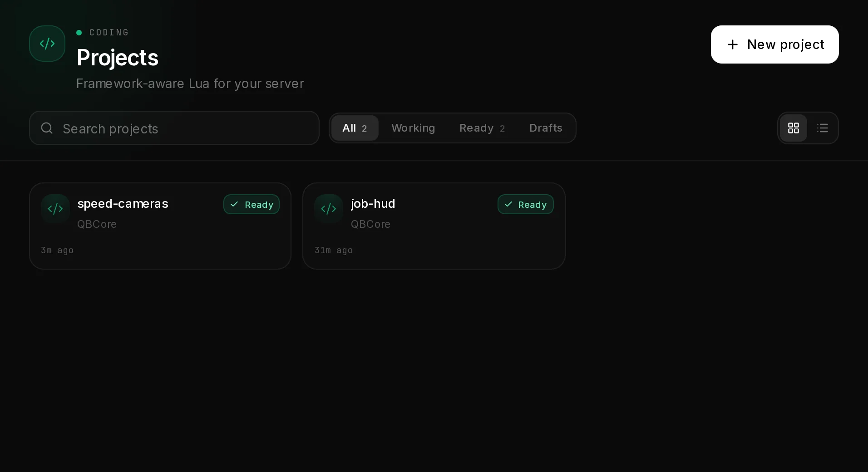Focus the Search projects field
The width and height of the screenshot is (868, 472).
[x=174, y=128]
